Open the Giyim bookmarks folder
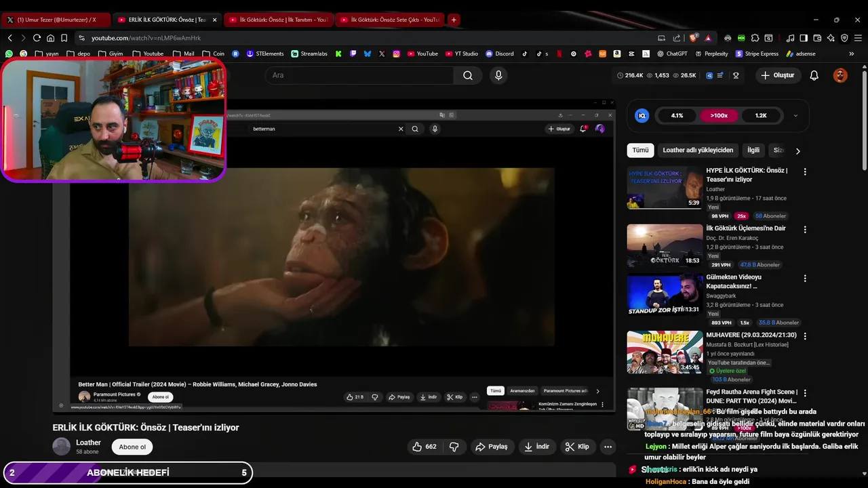This screenshot has height=488, width=868. [111, 54]
